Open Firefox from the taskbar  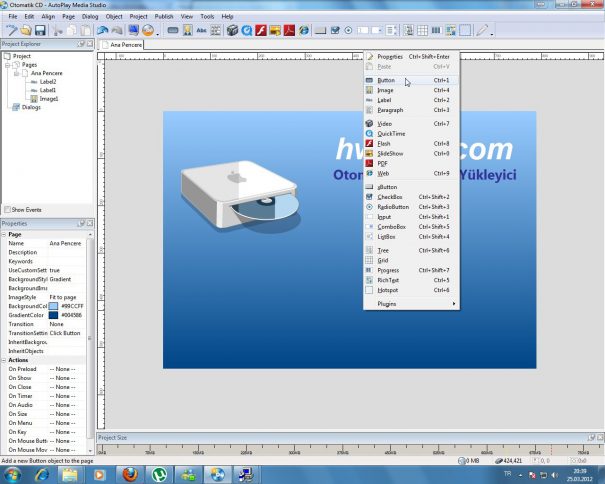pos(130,474)
